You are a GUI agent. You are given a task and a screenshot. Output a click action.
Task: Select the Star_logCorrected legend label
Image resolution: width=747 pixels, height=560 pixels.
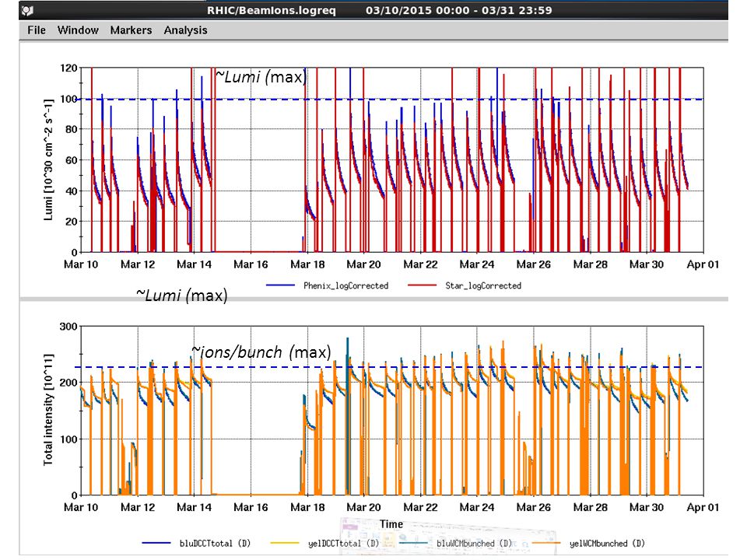(x=483, y=285)
